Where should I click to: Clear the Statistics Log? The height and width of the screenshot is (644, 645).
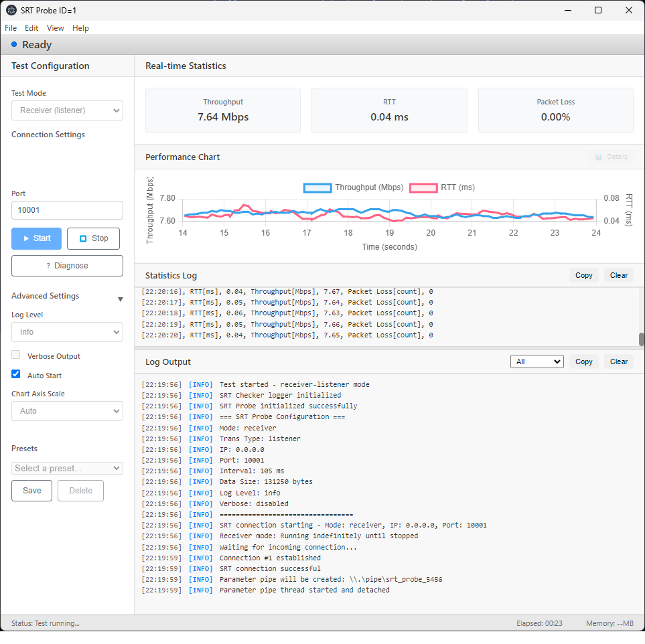619,276
